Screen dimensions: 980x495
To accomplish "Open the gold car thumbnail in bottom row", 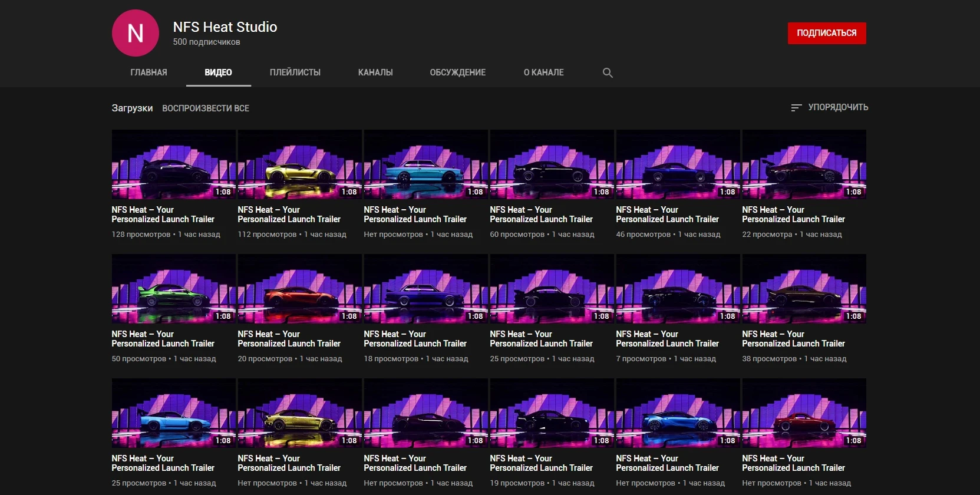I will pos(300,413).
